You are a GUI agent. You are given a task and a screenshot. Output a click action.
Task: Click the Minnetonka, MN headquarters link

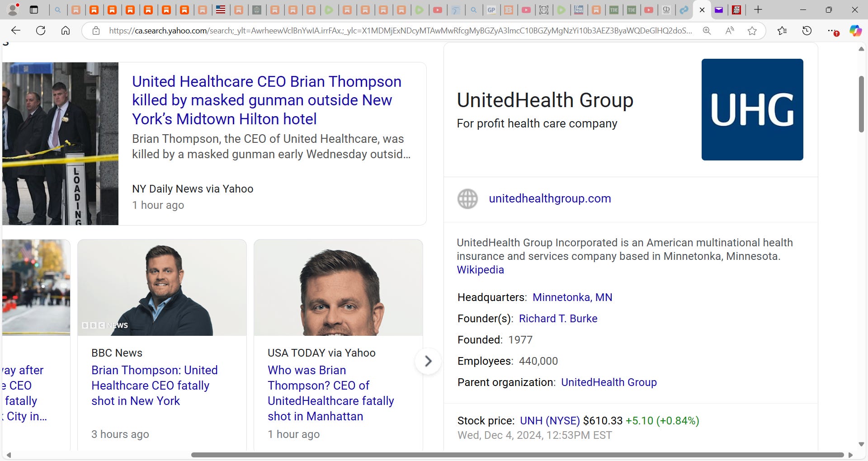(572, 297)
